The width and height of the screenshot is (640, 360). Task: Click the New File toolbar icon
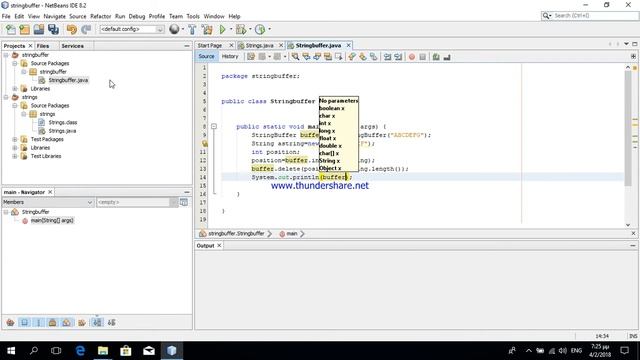(11, 29)
